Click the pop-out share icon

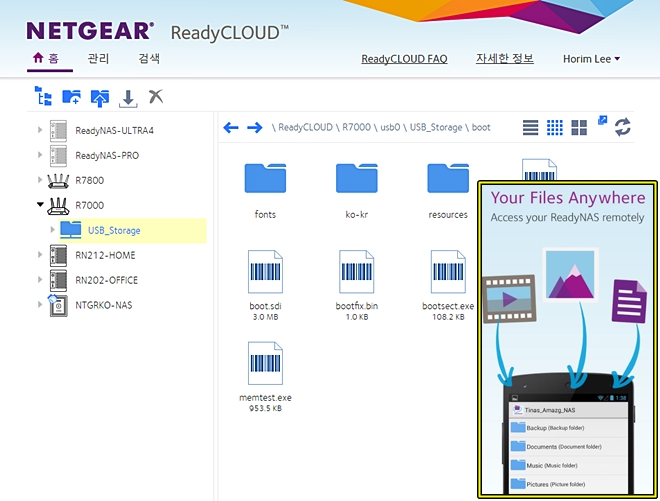(603, 120)
